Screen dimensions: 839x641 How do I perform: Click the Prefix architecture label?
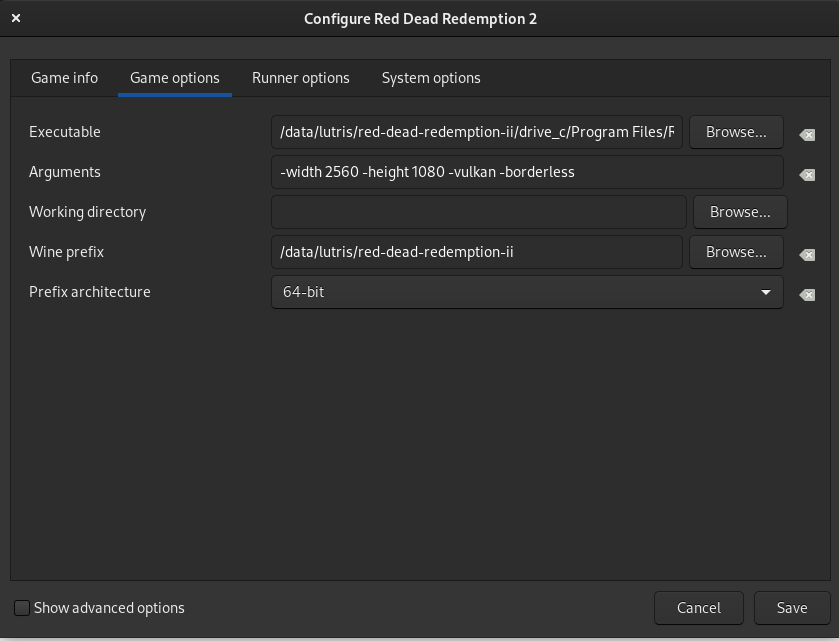(x=89, y=292)
